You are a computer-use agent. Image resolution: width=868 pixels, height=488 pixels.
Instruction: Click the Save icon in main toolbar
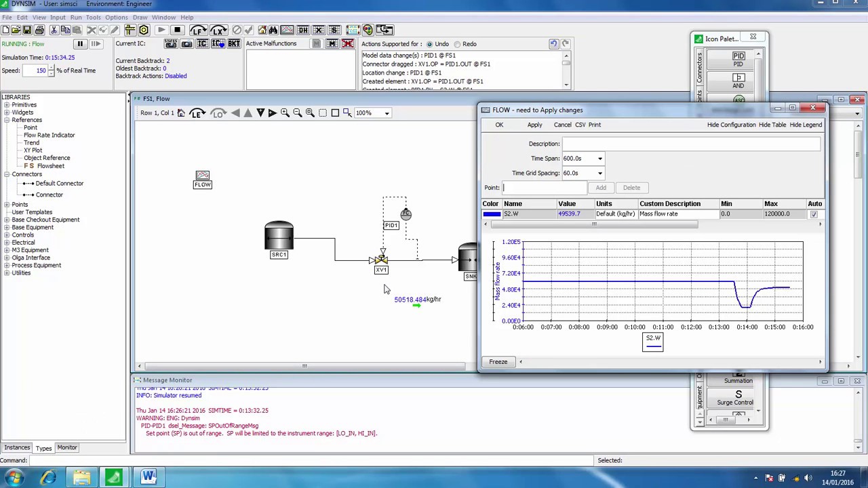tap(27, 30)
